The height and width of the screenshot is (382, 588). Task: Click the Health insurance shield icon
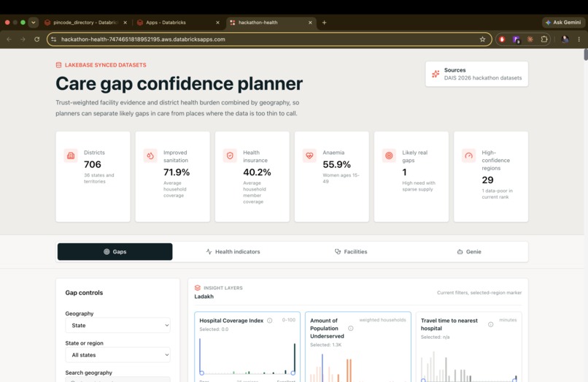pos(230,156)
